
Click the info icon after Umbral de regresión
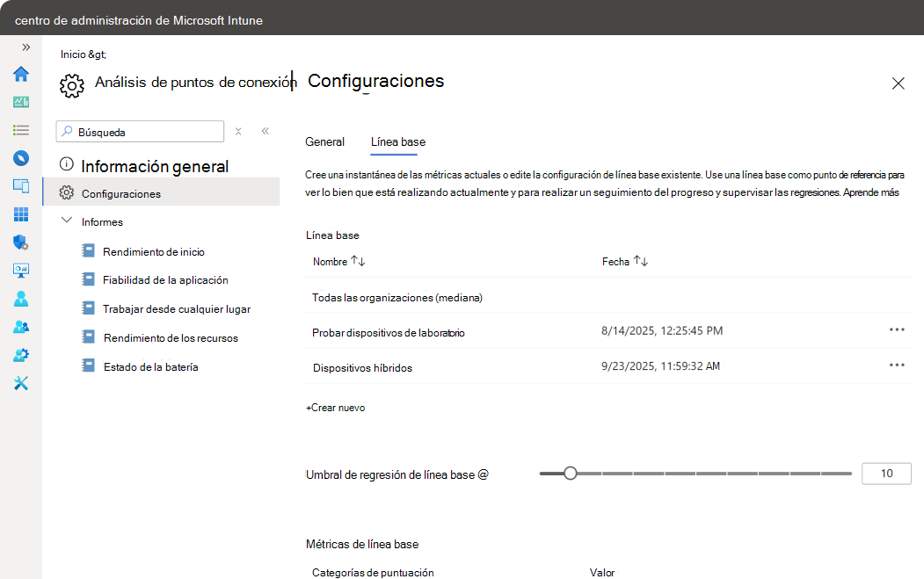pyautogui.click(x=484, y=474)
